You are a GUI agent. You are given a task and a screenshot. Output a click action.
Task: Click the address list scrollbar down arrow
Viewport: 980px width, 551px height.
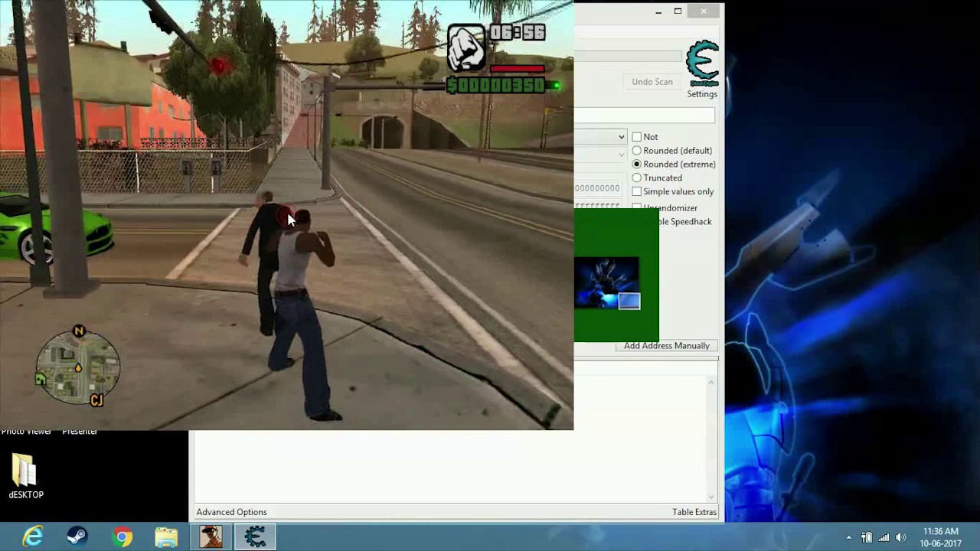pyautogui.click(x=711, y=497)
